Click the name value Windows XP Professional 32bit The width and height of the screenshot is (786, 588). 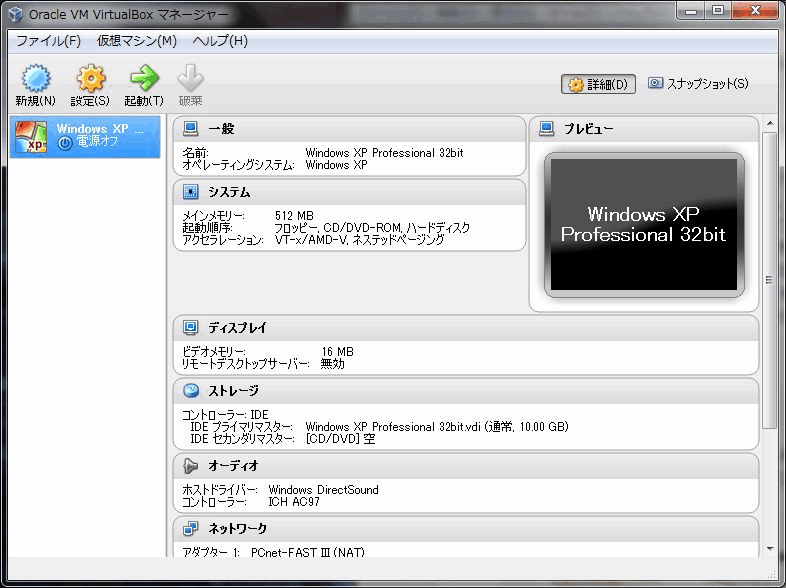tap(384, 152)
